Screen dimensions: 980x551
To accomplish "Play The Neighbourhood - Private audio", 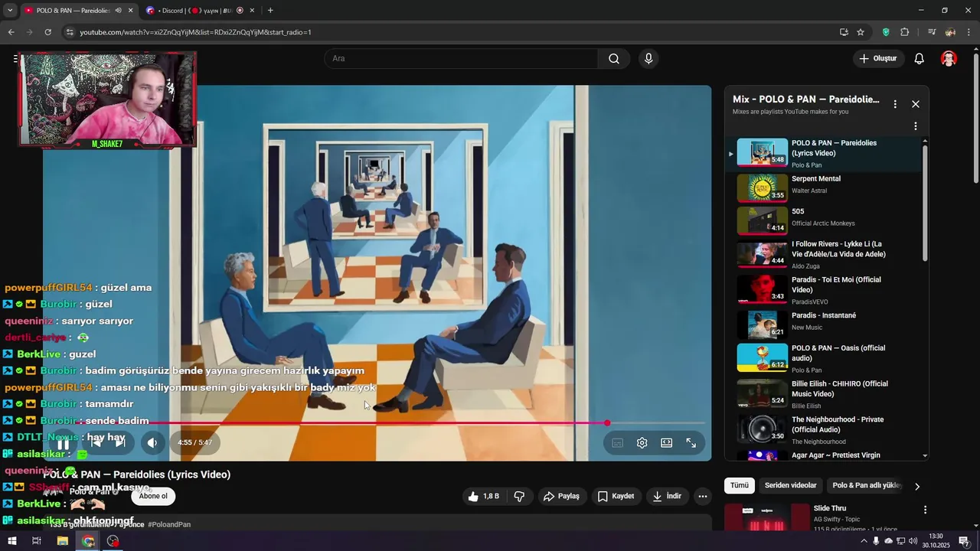I will (x=823, y=430).
